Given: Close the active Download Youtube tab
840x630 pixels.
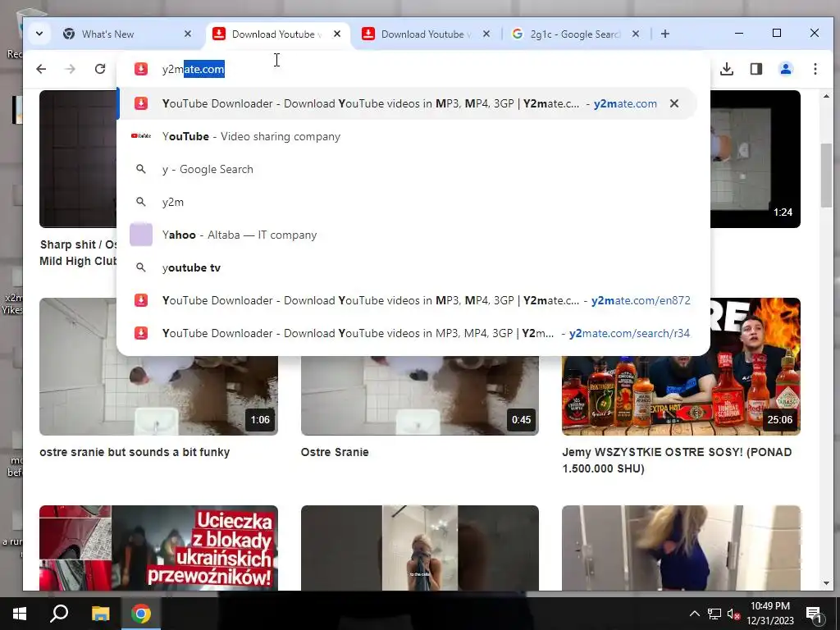Looking at the screenshot, I should [337, 34].
